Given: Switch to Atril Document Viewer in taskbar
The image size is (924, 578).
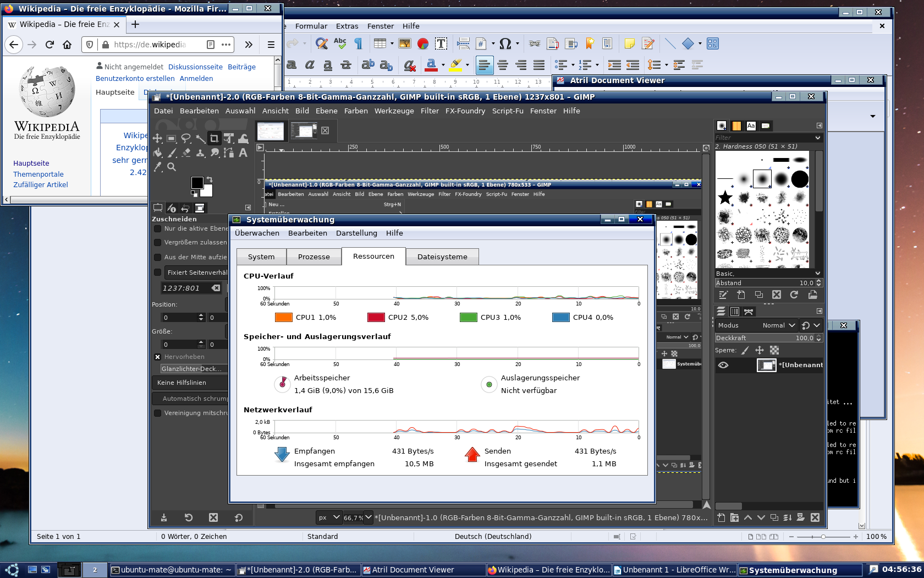Looking at the screenshot, I should (424, 570).
